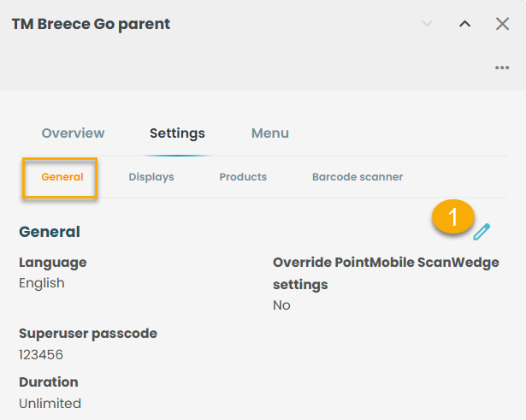Open the Products sub-tab
Viewport: 526px width, 420px height.
243,177
